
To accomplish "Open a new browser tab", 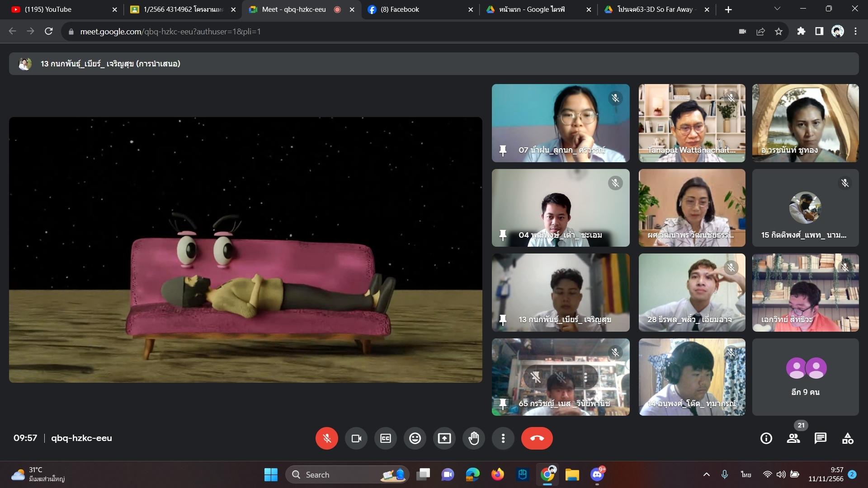I will click(x=728, y=9).
